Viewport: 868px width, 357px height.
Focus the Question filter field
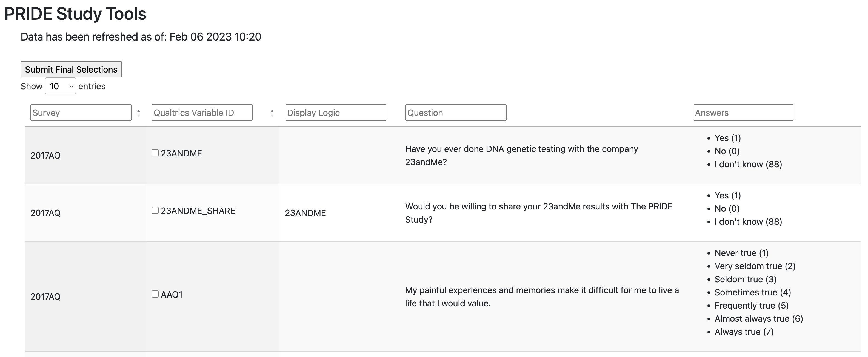pos(456,113)
